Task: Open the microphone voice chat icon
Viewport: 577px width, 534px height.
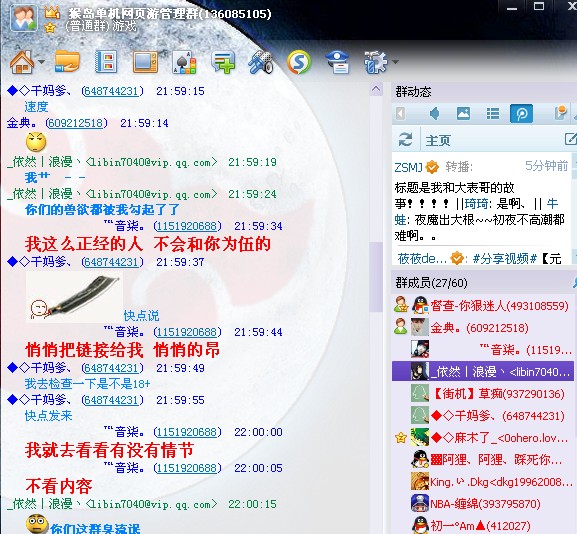Action: (x=261, y=62)
